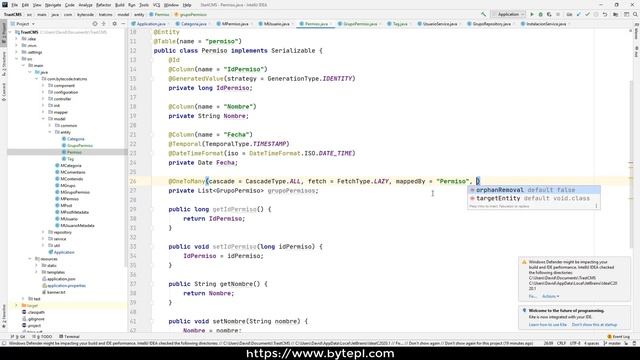Run with coverage icon in toolbar
This screenshot has height=360, width=640.
(549, 14)
